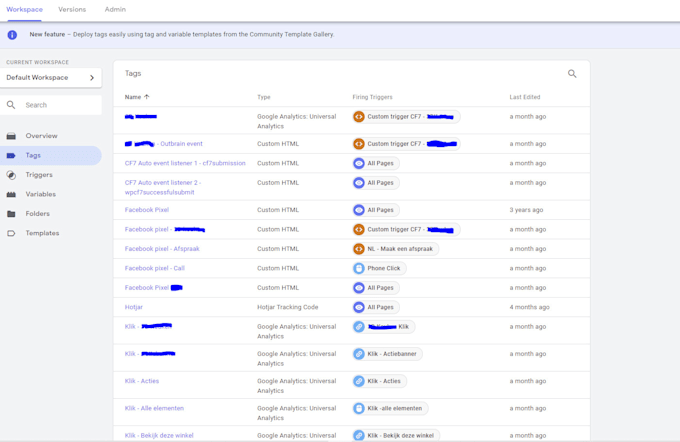Open the Hotjar tag
680x442 pixels.
point(135,307)
